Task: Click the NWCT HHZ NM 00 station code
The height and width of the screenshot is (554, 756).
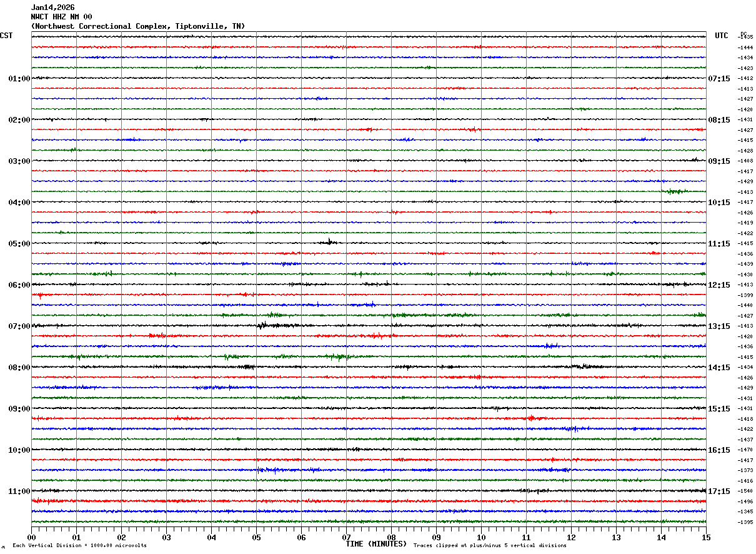Action: (x=61, y=17)
